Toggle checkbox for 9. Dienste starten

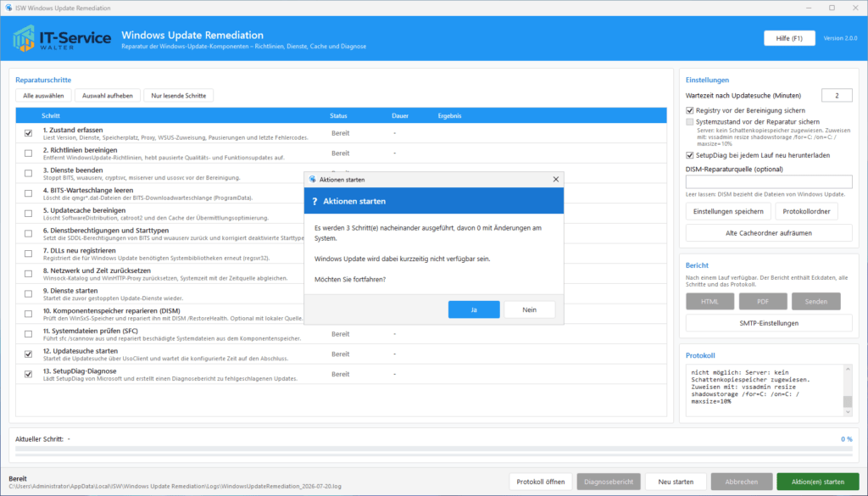(x=28, y=293)
